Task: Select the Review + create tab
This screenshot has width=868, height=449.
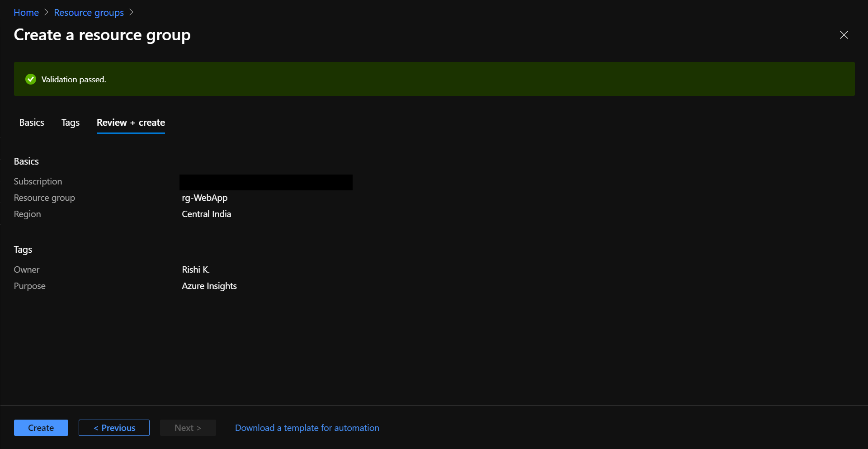Action: click(131, 123)
